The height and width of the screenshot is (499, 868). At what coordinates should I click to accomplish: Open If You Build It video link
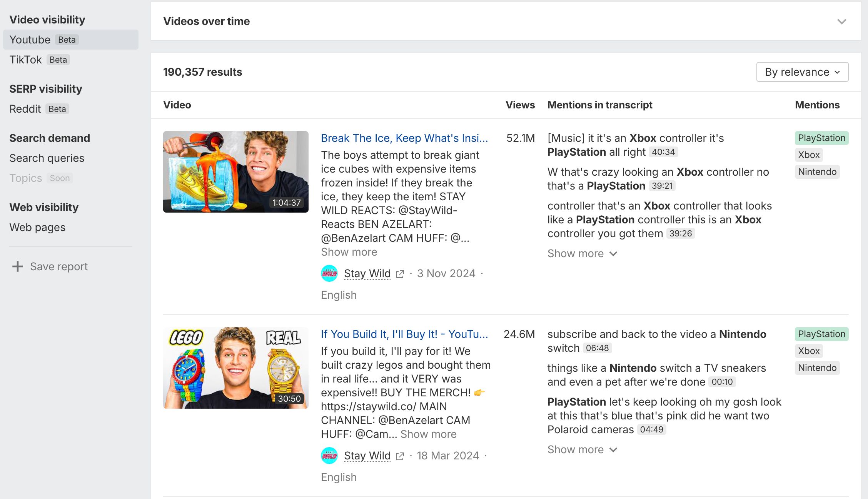click(x=404, y=334)
